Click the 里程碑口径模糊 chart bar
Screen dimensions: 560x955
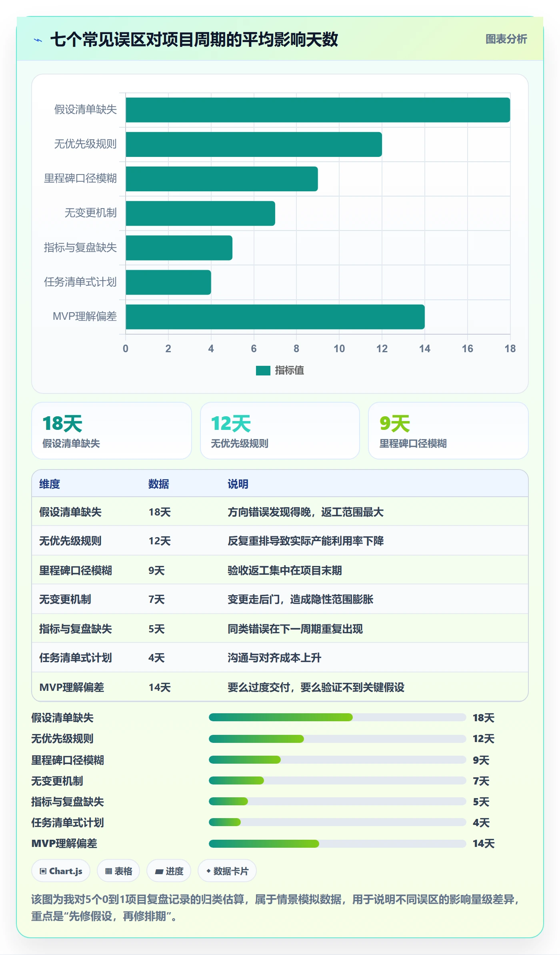point(222,179)
